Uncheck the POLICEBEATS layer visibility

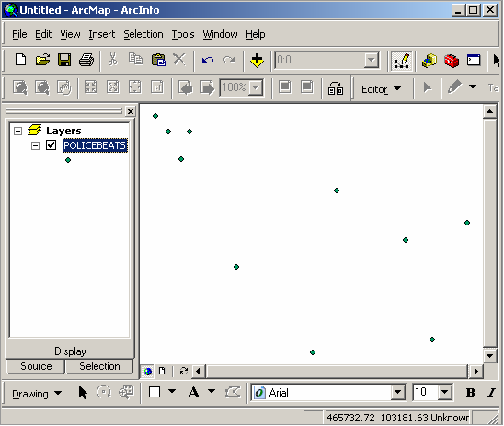coord(51,145)
